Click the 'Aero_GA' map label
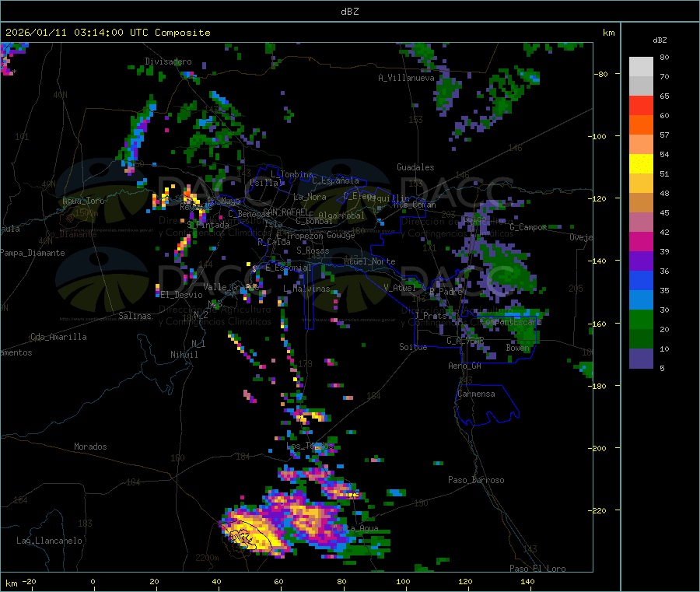The width and height of the screenshot is (700, 592). coord(464,366)
